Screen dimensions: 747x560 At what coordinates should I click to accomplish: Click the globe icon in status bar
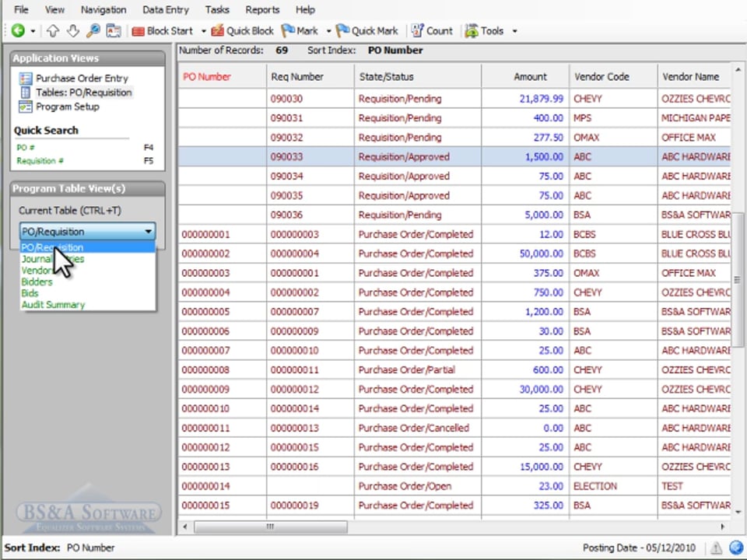(x=736, y=548)
